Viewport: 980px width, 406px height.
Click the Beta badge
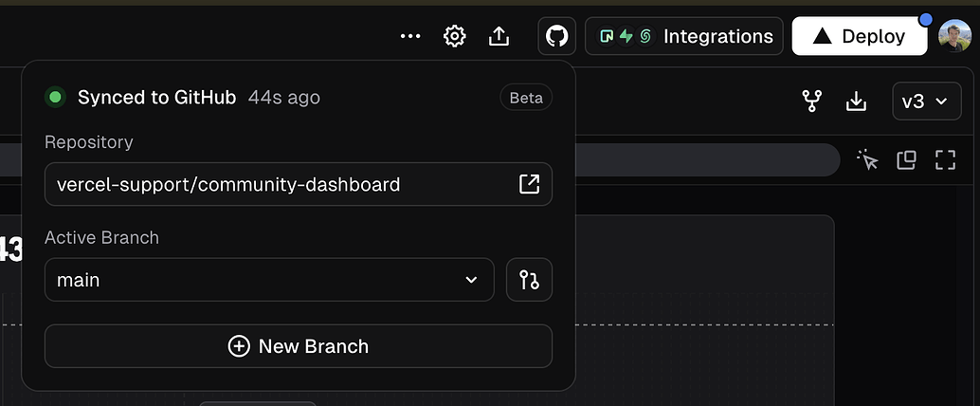526,97
